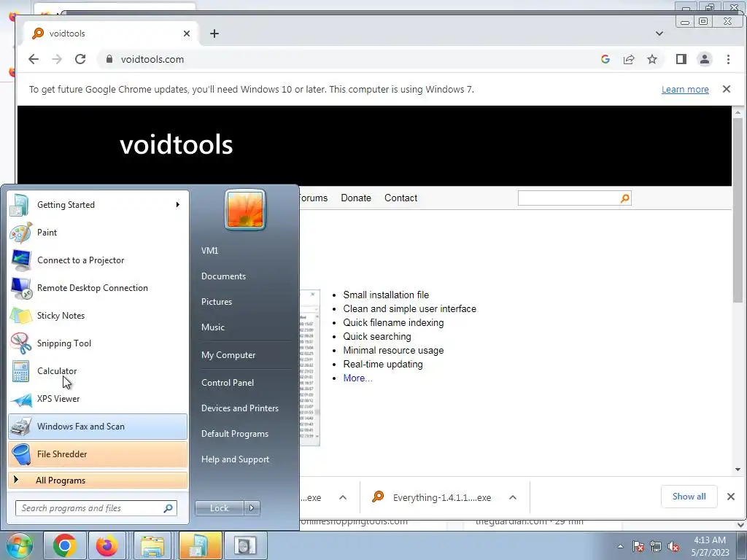Click Start orb button
The height and width of the screenshot is (560, 747).
19,545
